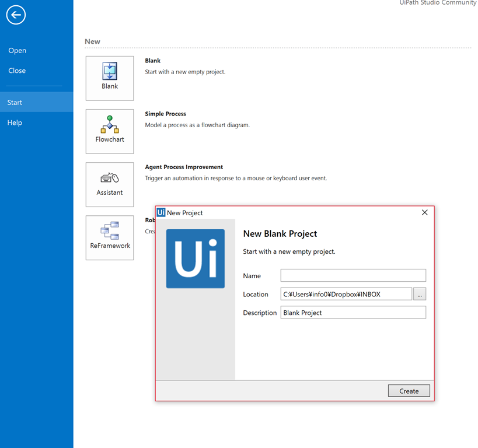Screen dimensions: 478x448
Task: Click the bold 'Blank' template heading
Action: [x=153, y=61]
